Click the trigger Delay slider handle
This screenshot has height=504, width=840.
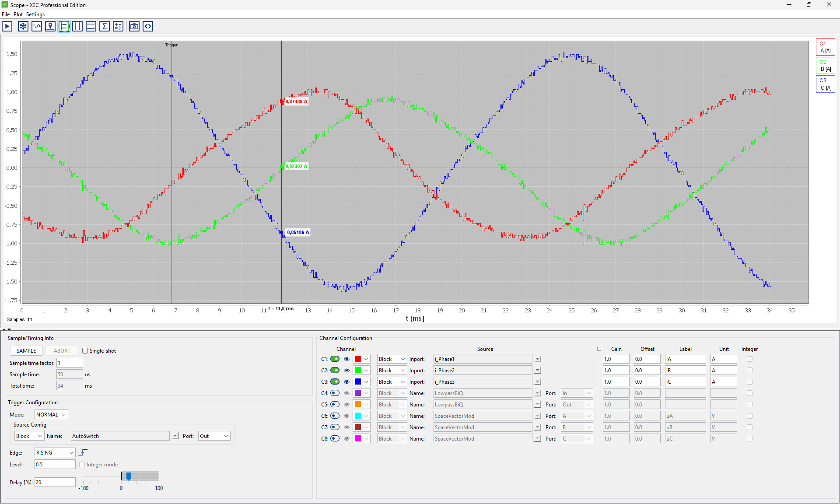tap(129, 476)
